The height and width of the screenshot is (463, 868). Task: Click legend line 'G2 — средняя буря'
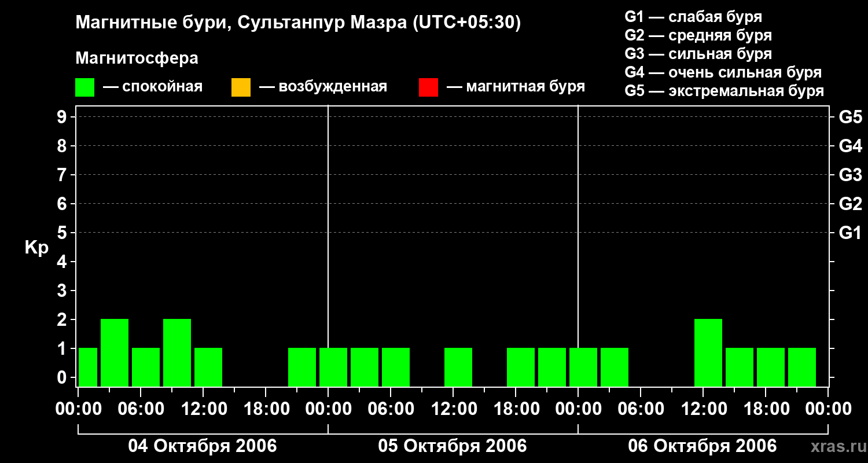tap(698, 35)
